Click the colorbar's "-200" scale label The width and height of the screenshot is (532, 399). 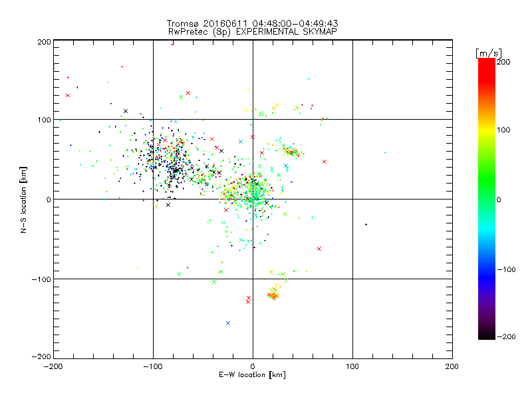[x=506, y=336]
